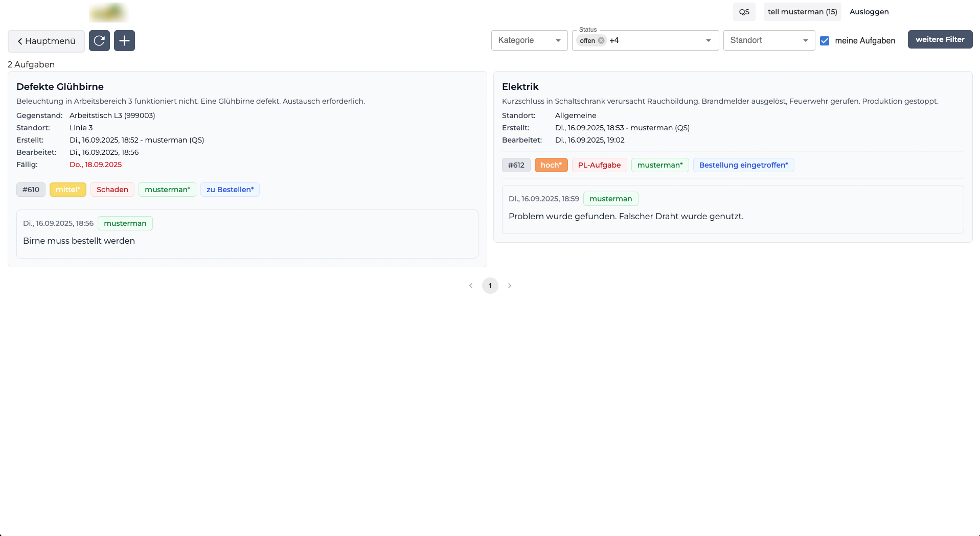
Task: Open the 'Defekte Glühbirne' task card title
Action: coord(60,87)
